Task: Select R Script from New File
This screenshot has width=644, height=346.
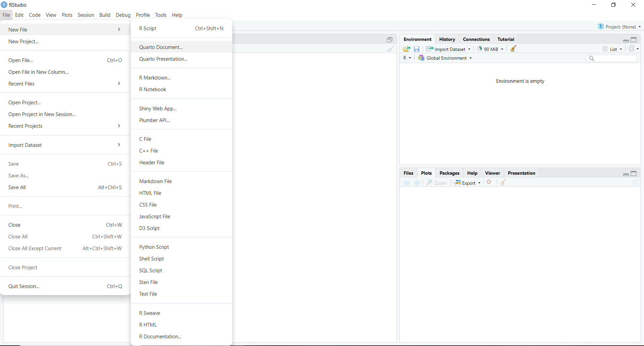Action: click(x=181, y=28)
